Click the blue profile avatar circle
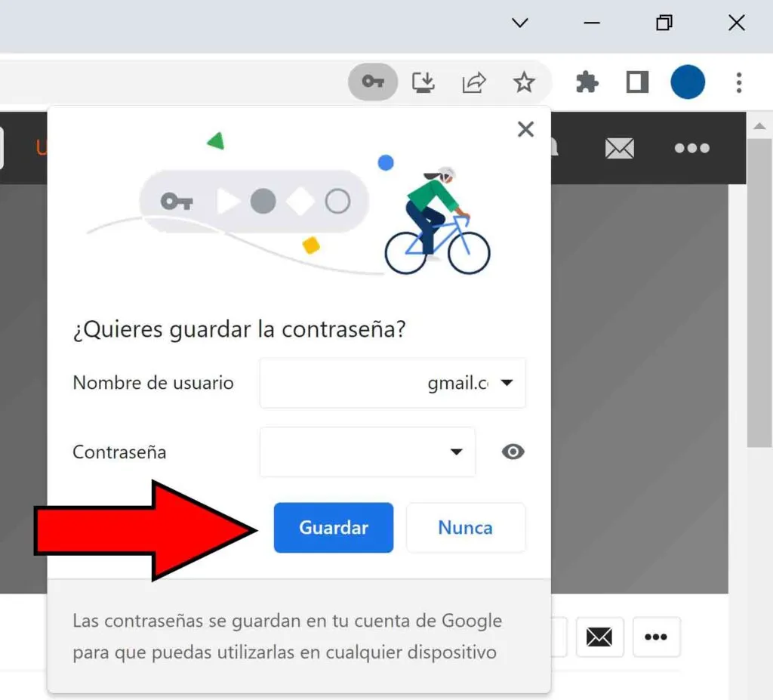The height and width of the screenshot is (700, 773). pyautogui.click(x=686, y=82)
